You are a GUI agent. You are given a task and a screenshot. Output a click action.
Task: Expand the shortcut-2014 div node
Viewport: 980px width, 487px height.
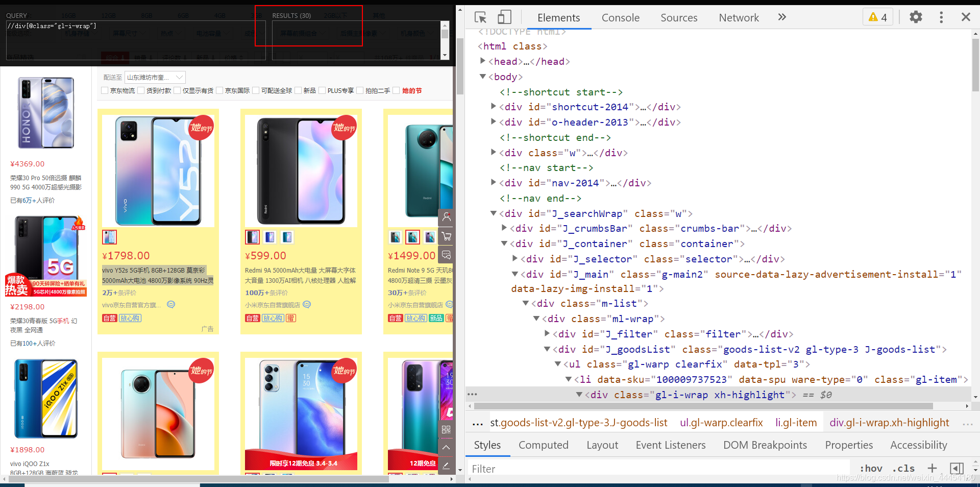(x=494, y=106)
